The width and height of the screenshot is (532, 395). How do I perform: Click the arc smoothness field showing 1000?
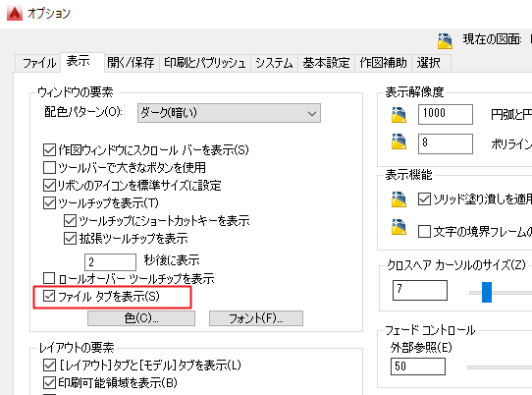pos(446,114)
